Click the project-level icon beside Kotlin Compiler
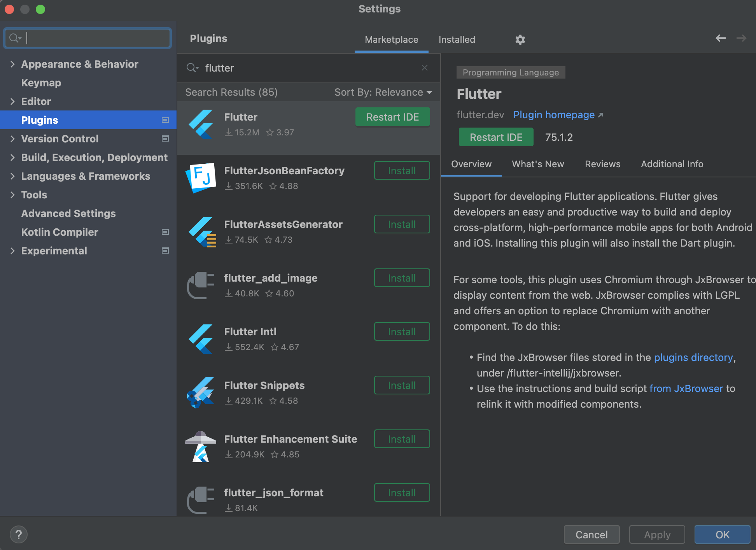 point(165,232)
